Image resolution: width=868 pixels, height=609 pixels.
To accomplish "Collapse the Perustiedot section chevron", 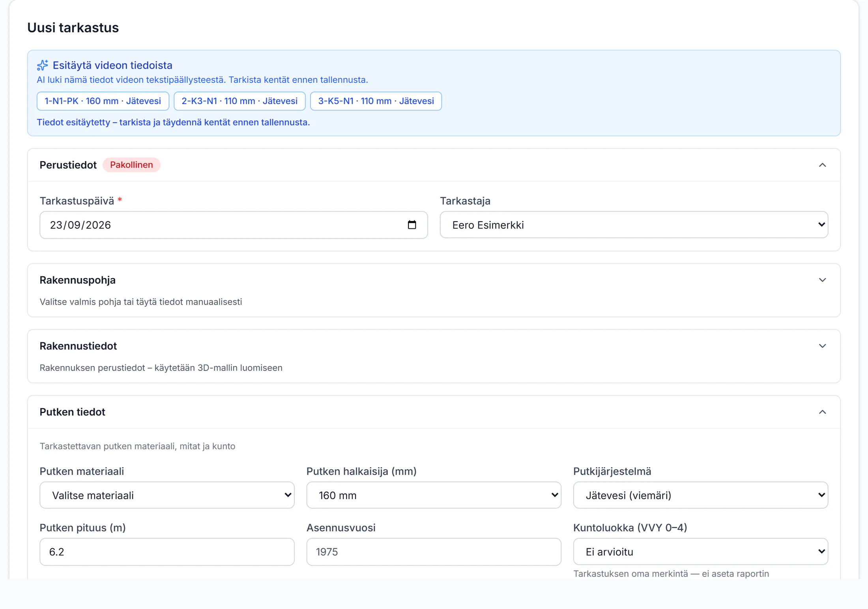I will click(x=822, y=165).
